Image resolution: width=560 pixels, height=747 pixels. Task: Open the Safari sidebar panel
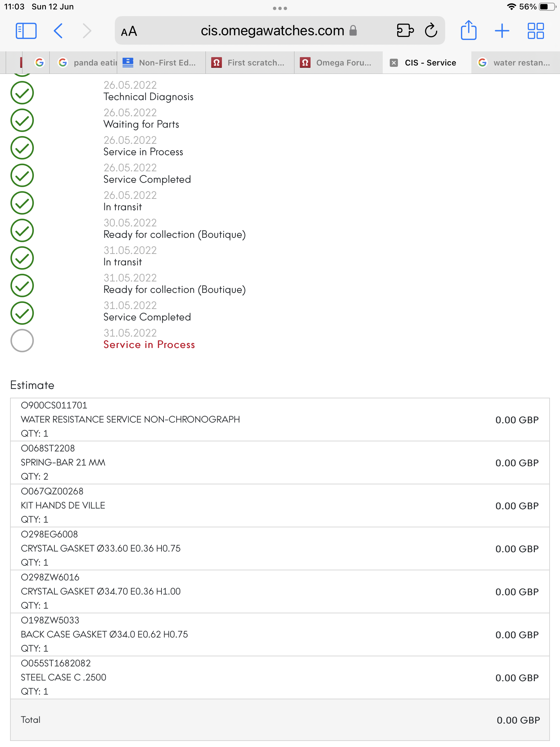click(26, 31)
